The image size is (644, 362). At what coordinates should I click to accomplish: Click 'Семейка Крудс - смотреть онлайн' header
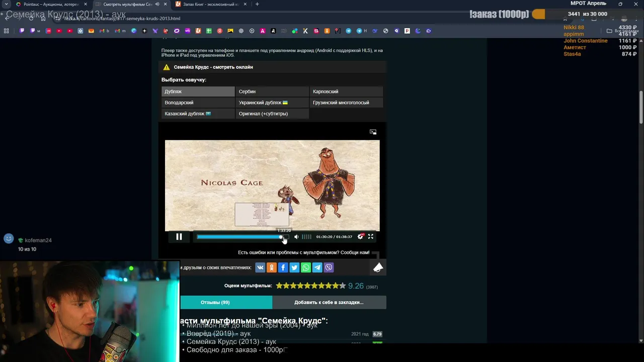coord(213,67)
